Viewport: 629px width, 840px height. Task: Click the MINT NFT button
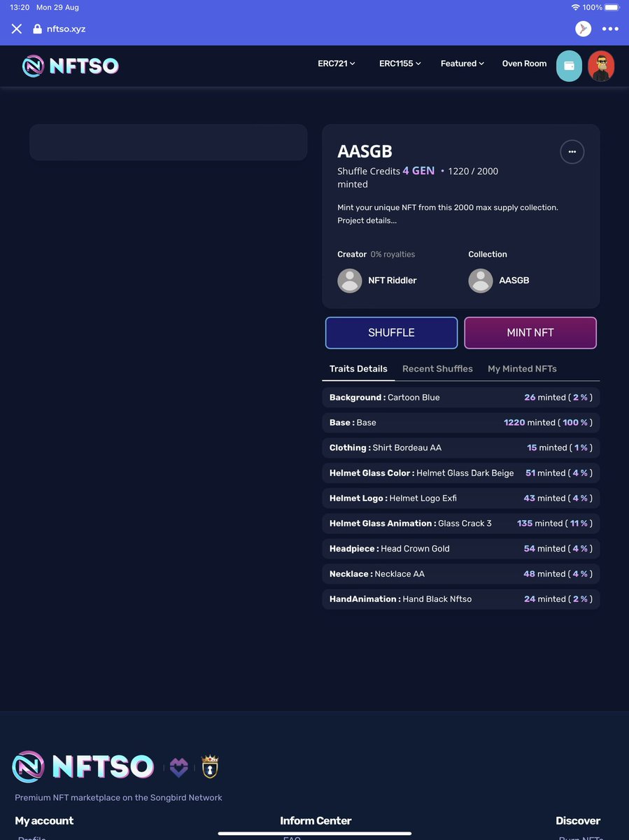coord(530,333)
